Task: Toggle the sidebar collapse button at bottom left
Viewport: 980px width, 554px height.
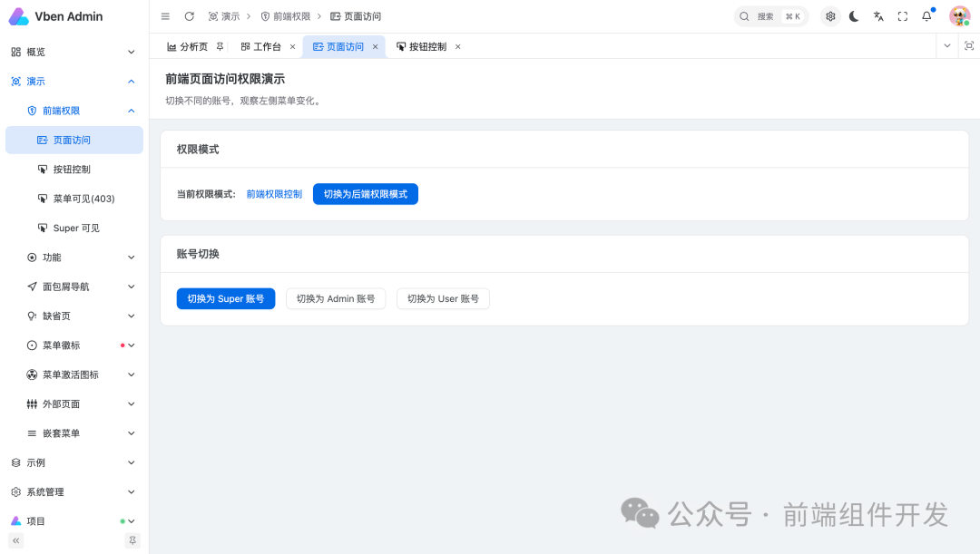Action: [15, 539]
